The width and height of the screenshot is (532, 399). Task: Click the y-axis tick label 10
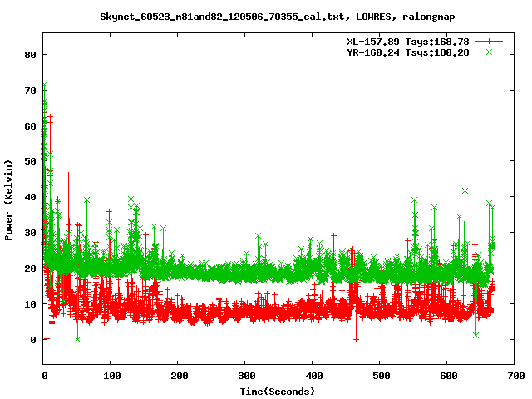coord(30,304)
